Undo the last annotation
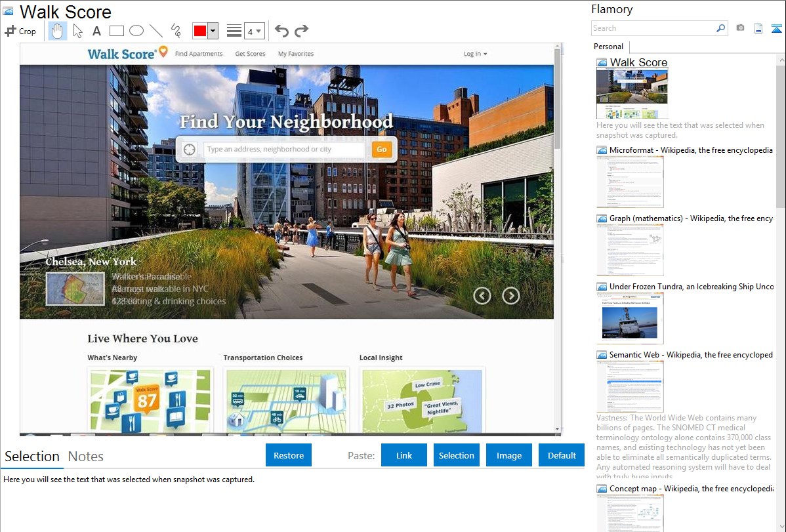Screen dimensions: 786x532 click(281, 31)
